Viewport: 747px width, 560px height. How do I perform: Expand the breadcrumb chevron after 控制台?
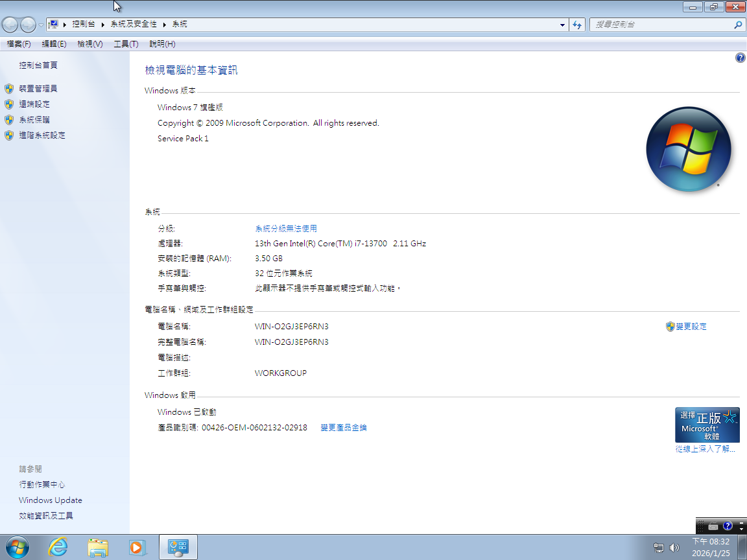pyautogui.click(x=101, y=24)
